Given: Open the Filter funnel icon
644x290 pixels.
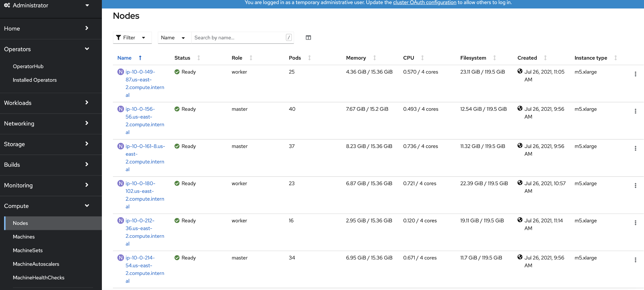Looking at the screenshot, I should tap(119, 37).
